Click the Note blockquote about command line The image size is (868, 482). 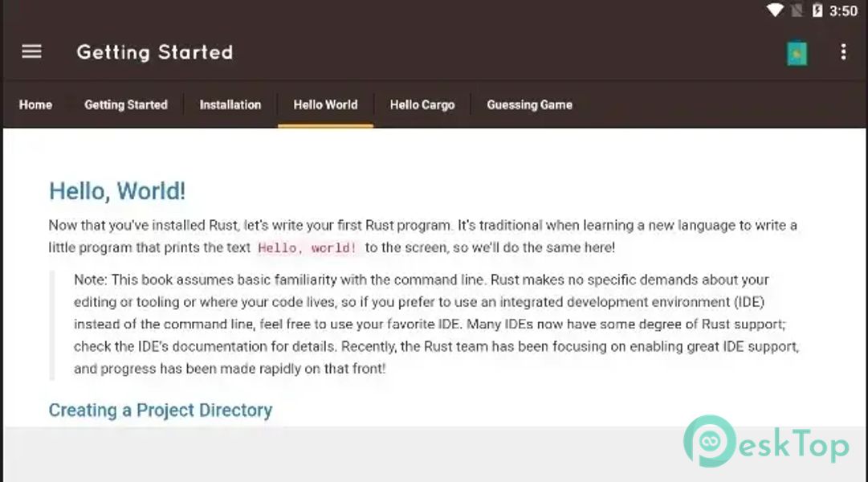[x=434, y=325]
